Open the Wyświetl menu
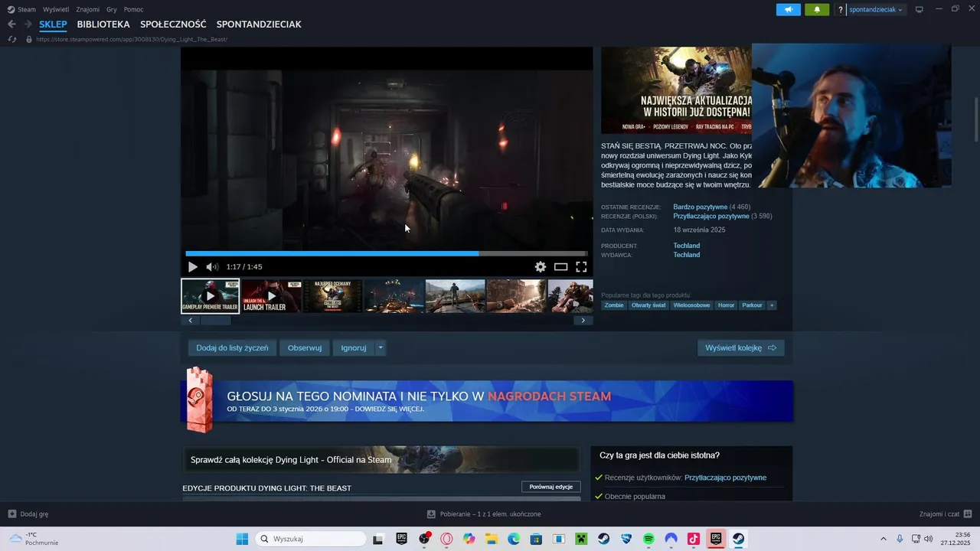This screenshot has height=551, width=980. 56,9
